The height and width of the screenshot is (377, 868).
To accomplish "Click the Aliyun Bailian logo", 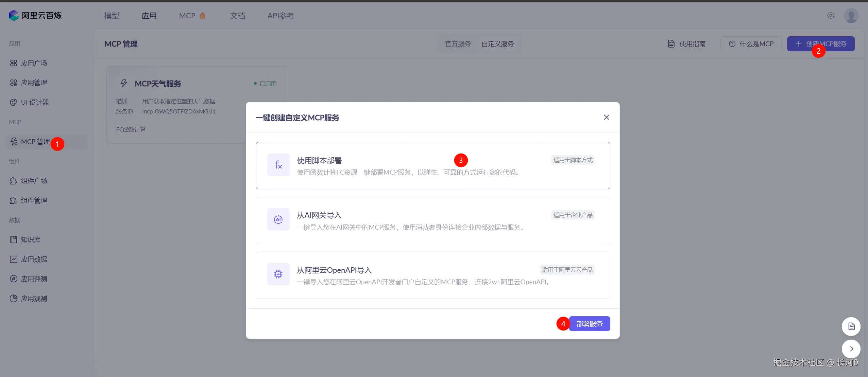I will (35, 16).
